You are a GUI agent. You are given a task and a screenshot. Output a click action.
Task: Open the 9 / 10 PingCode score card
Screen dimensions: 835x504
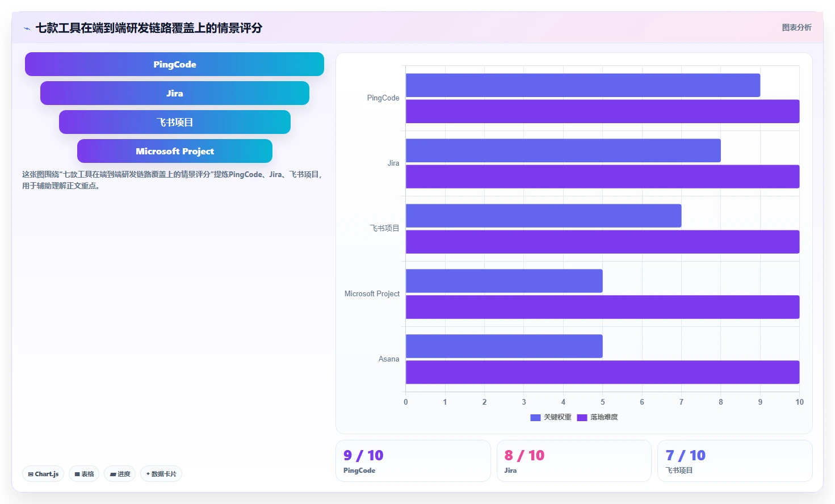[x=413, y=461]
